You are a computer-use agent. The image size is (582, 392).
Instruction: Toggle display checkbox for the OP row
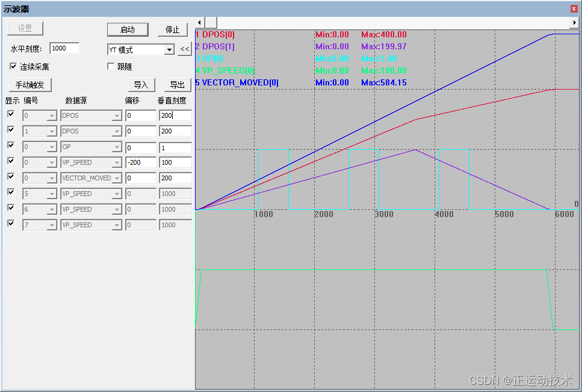pyautogui.click(x=11, y=145)
